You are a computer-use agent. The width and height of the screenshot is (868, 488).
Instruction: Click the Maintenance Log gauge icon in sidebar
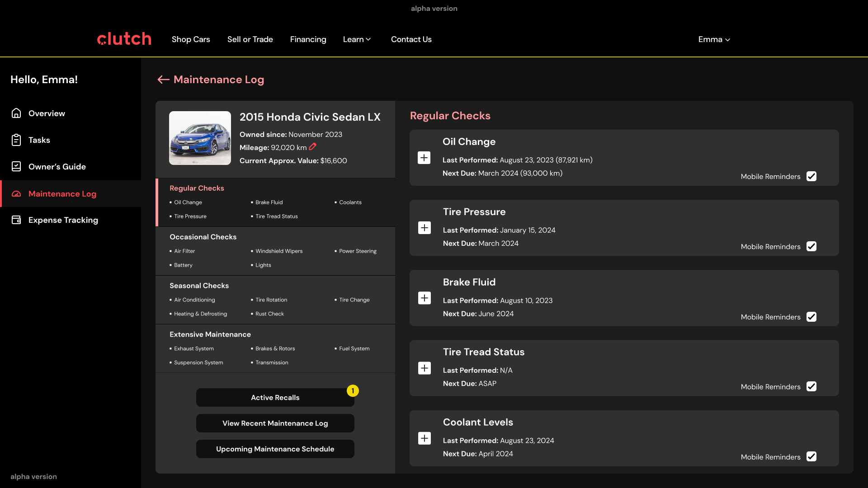pos(16,194)
